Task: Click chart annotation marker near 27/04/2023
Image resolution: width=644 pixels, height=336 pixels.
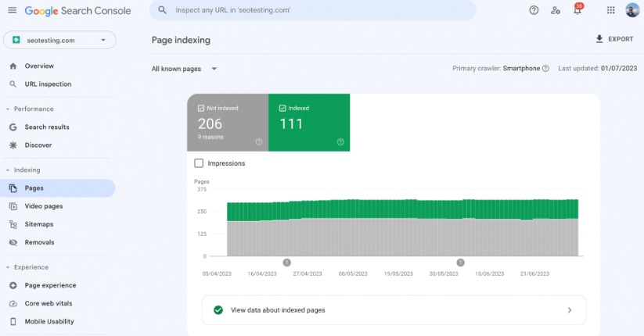Action: click(286, 263)
